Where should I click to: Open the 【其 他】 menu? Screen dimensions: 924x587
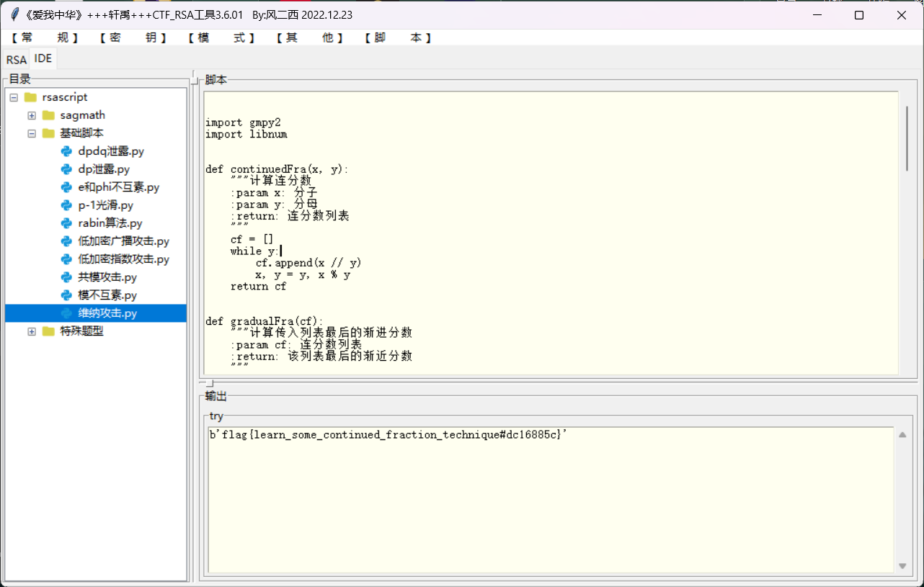pos(310,37)
